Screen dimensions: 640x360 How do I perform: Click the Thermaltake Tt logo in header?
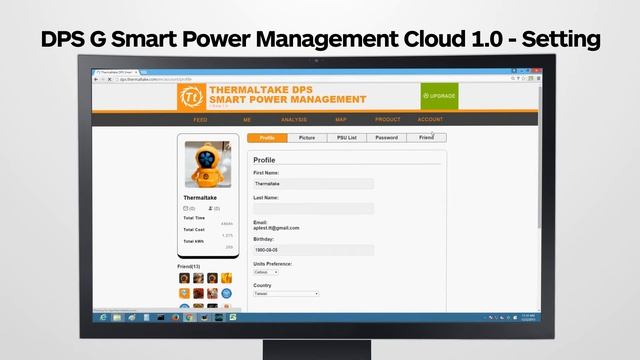click(191, 97)
